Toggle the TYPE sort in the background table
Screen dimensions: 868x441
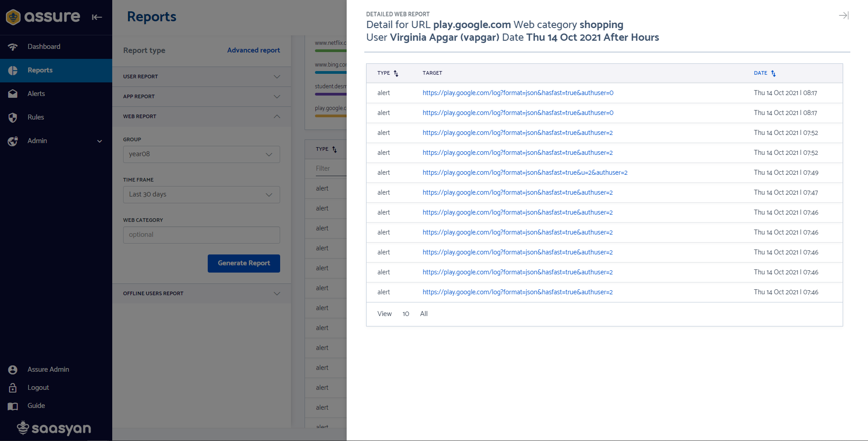(334, 149)
